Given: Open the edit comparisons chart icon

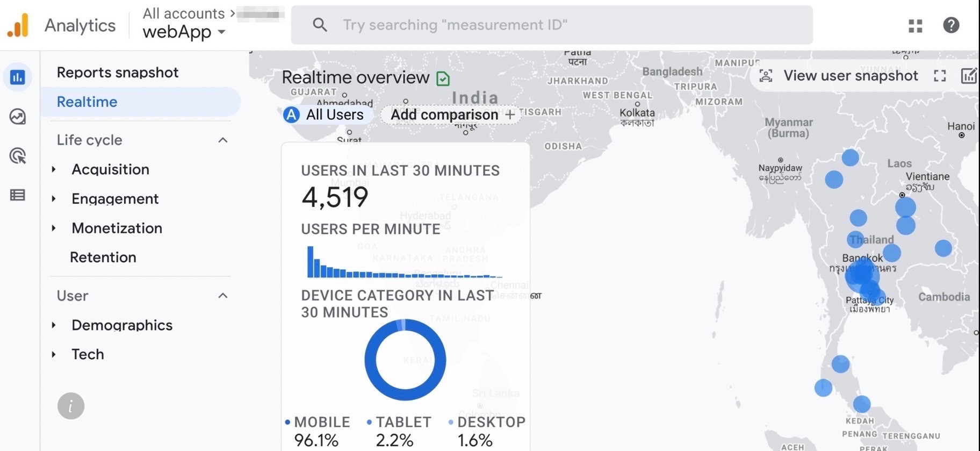Looking at the screenshot, I should click(x=969, y=76).
